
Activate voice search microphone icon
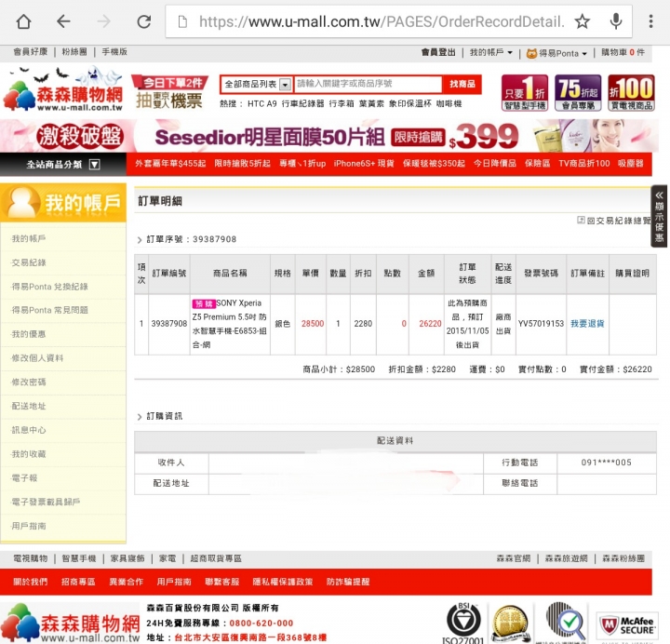tap(616, 21)
